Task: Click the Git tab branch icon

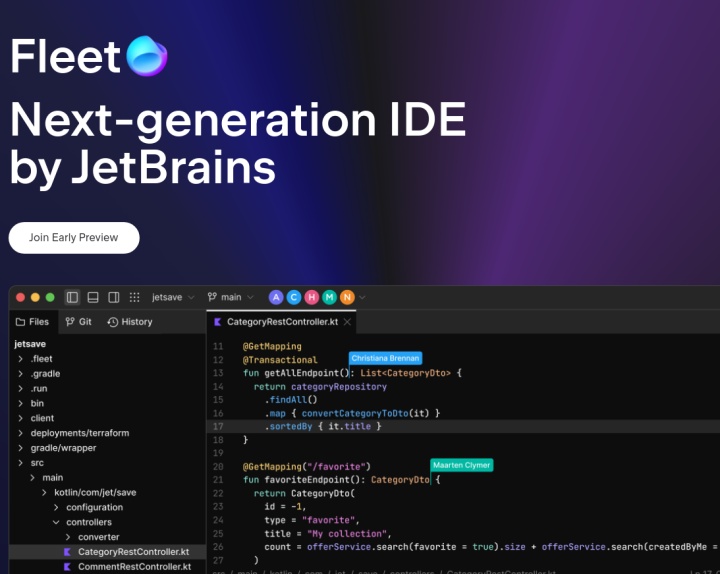Action: pyautogui.click(x=70, y=322)
